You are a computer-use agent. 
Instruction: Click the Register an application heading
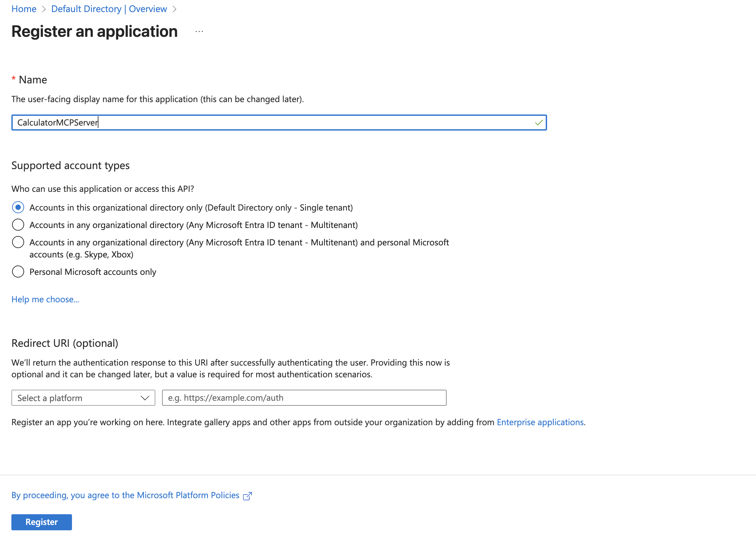(x=94, y=31)
